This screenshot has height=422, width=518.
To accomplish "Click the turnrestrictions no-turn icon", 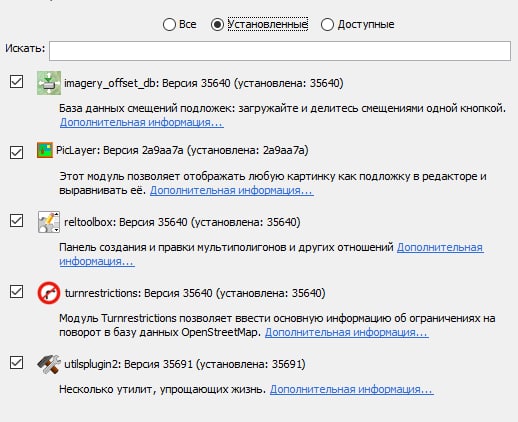I will point(49,293).
